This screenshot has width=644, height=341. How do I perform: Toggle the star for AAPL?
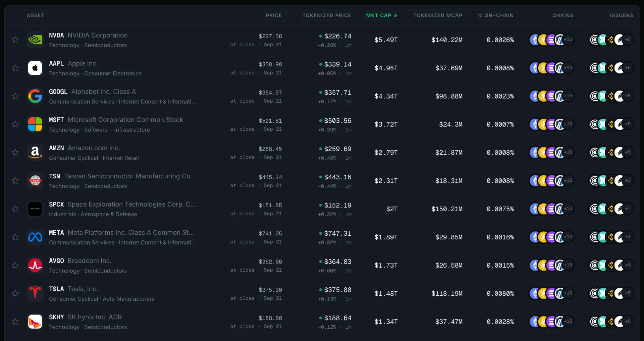coord(15,68)
